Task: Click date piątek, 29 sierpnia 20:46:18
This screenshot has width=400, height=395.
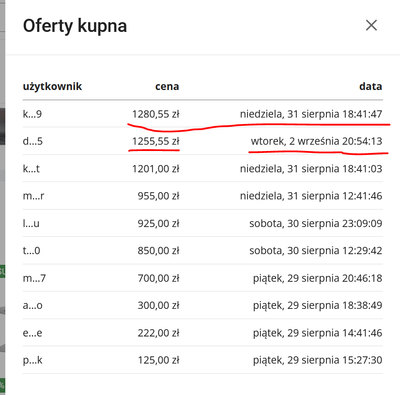Action: [317, 278]
